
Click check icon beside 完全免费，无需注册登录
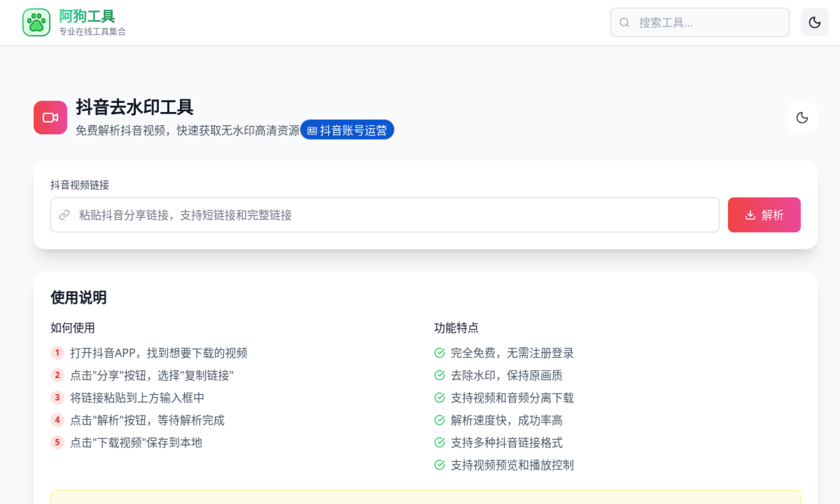(439, 353)
